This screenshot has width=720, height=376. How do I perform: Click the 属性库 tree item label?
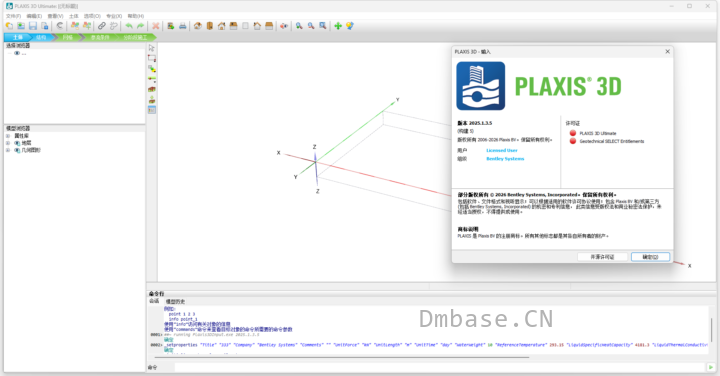point(22,136)
